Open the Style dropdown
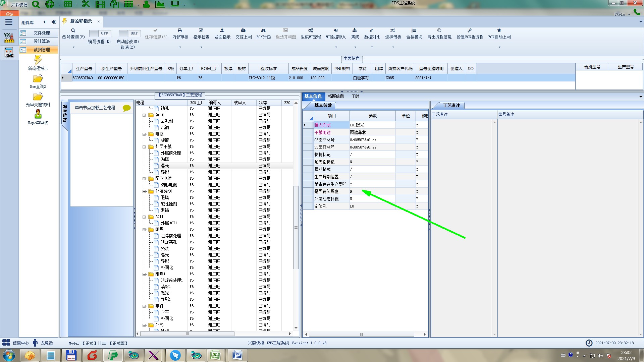 click(x=622, y=14)
